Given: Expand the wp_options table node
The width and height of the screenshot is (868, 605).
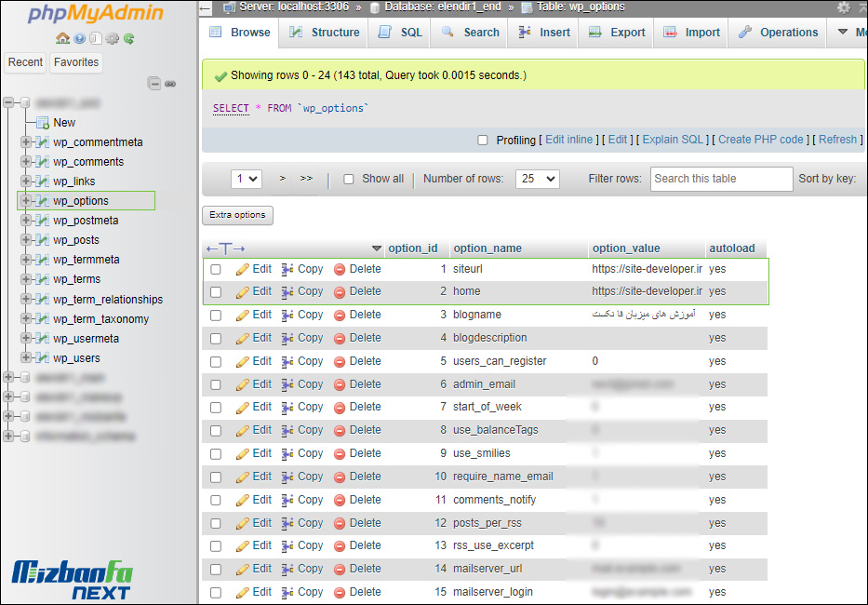Looking at the screenshot, I should click(25, 200).
